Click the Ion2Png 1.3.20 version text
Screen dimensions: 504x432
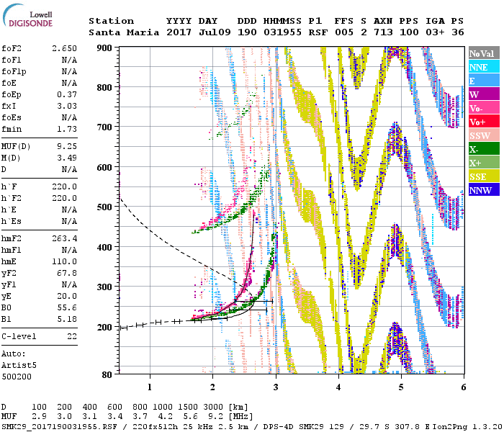[468, 427]
